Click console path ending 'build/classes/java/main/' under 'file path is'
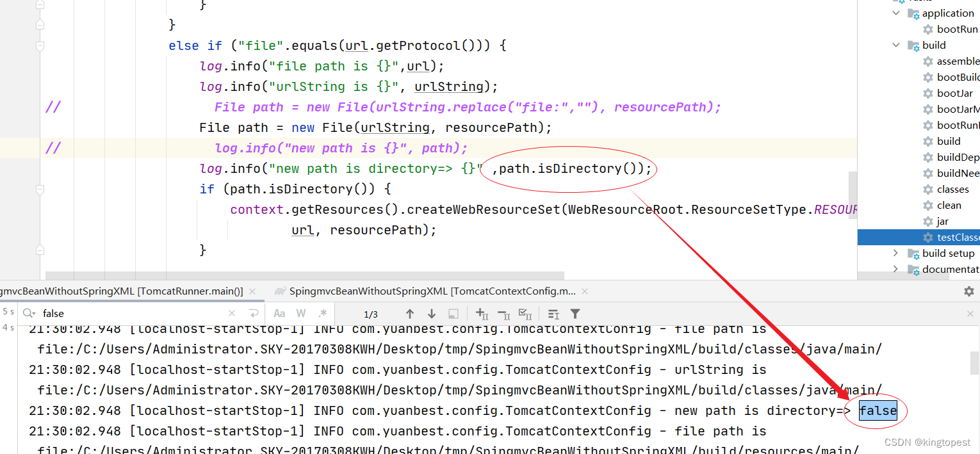 click(460, 349)
